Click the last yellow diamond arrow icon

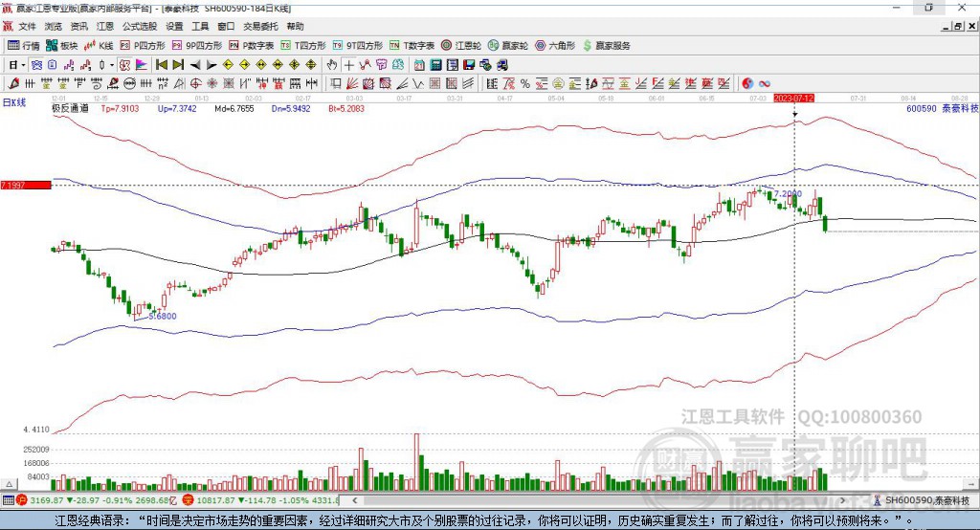tap(311, 65)
